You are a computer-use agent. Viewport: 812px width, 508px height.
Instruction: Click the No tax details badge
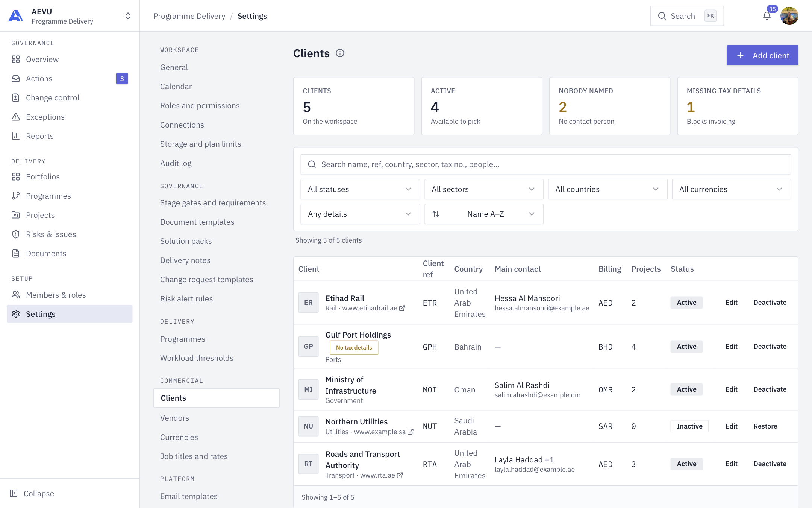(354, 348)
